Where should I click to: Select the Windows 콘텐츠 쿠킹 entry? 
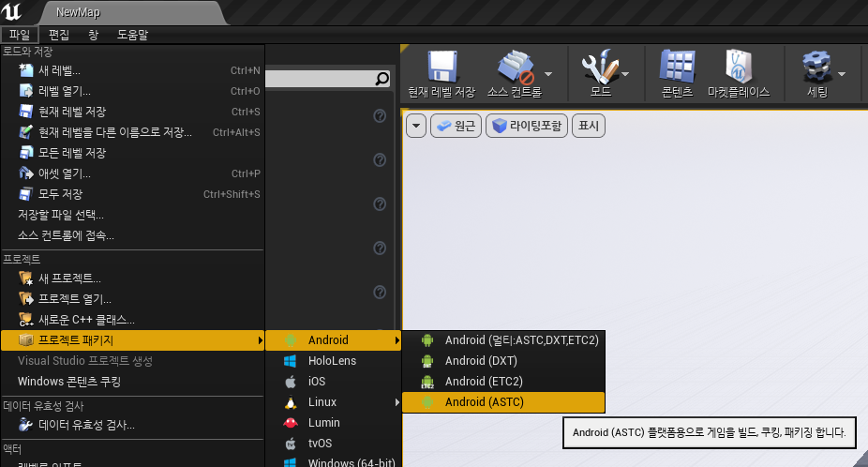(133, 382)
